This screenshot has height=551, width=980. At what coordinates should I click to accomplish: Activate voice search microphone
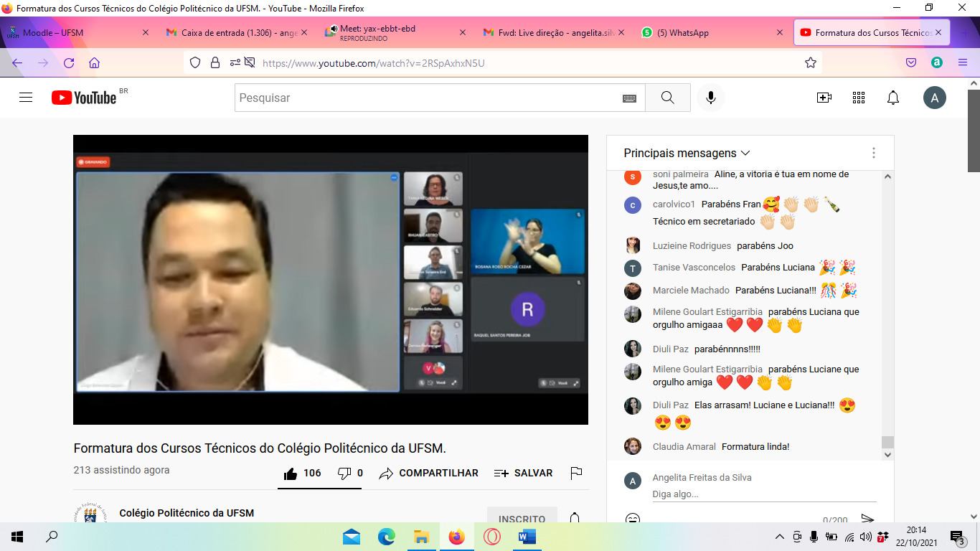pyautogui.click(x=710, y=98)
